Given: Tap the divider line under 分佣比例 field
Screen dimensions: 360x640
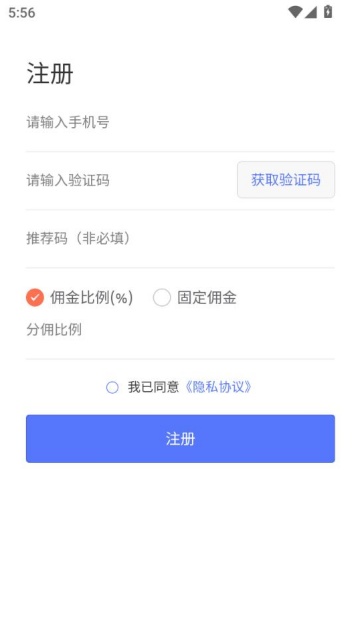Looking at the screenshot, I should pos(180,359).
